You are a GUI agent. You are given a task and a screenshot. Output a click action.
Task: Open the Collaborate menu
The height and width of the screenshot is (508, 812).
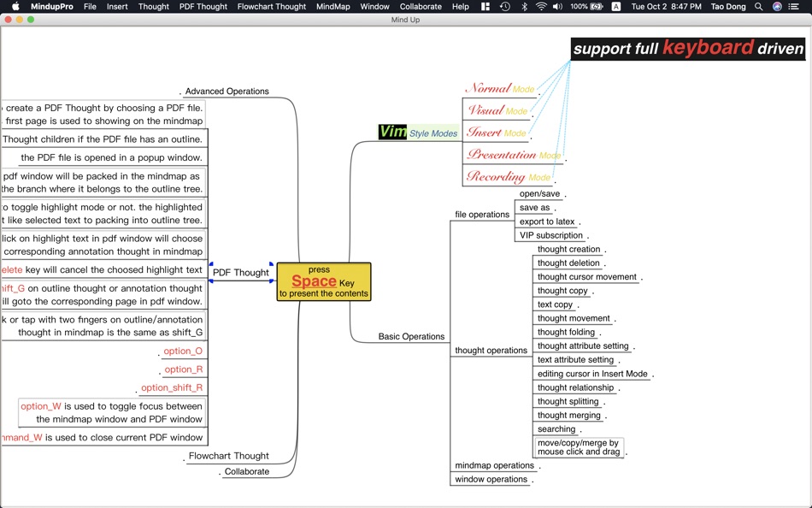(x=421, y=7)
